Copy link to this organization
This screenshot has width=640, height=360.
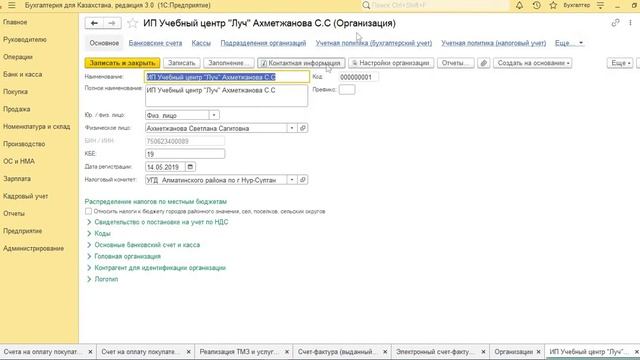[x=616, y=23]
